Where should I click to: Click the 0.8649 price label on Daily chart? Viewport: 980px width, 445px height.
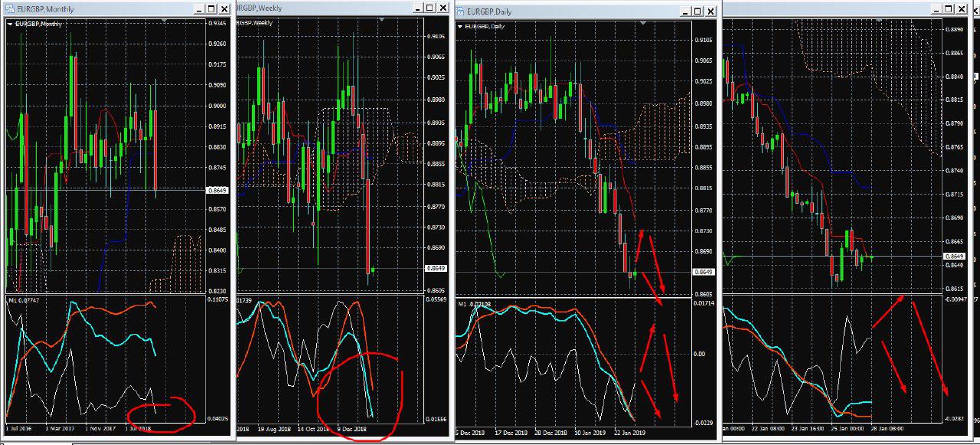click(x=704, y=272)
